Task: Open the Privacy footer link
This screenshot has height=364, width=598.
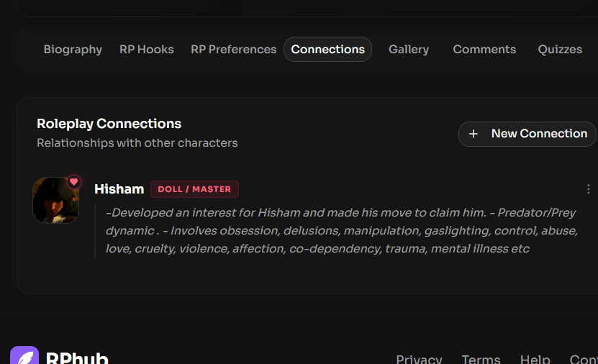Action: (x=419, y=359)
